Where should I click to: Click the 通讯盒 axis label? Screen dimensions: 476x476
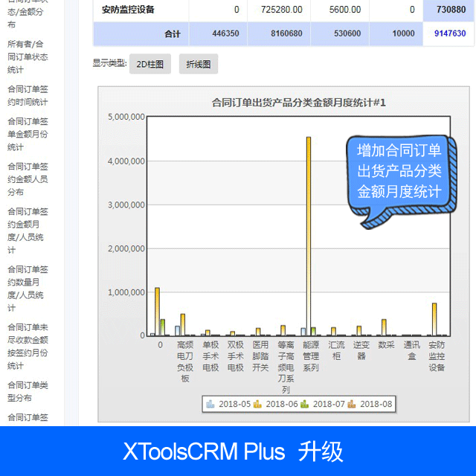[x=411, y=350]
